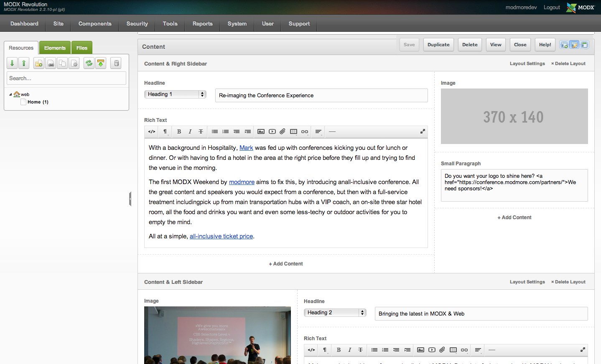The width and height of the screenshot is (601, 364).
Task: Create new weblink using link page icon
Action: tap(51, 63)
